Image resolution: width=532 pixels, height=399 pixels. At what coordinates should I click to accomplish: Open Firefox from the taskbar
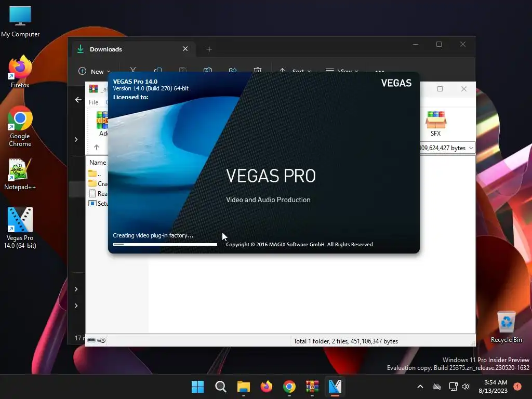[267, 387]
